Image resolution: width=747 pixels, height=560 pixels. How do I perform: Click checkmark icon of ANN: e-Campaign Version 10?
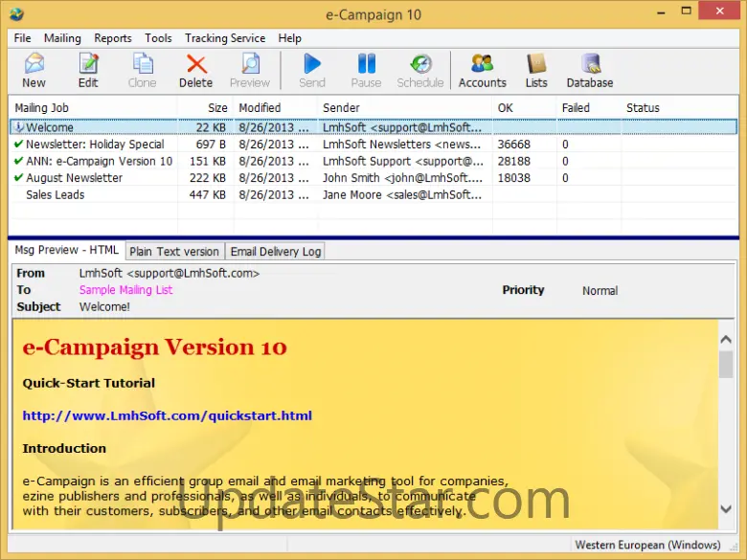point(18,161)
